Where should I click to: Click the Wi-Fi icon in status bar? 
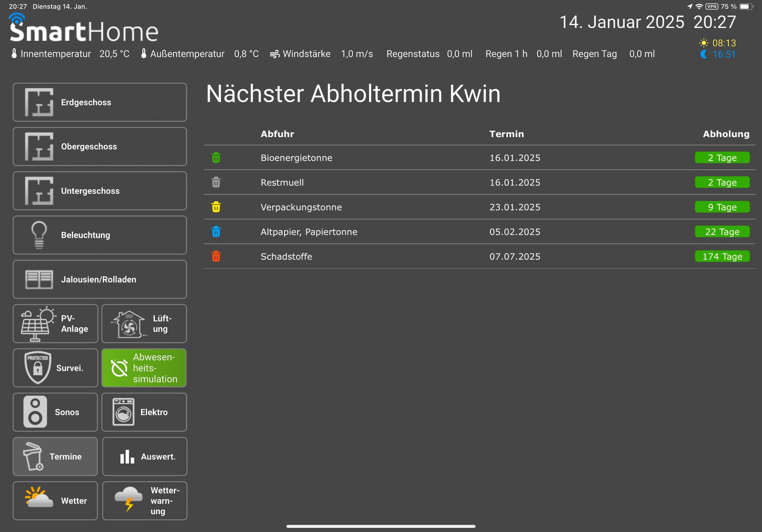pos(699,6)
